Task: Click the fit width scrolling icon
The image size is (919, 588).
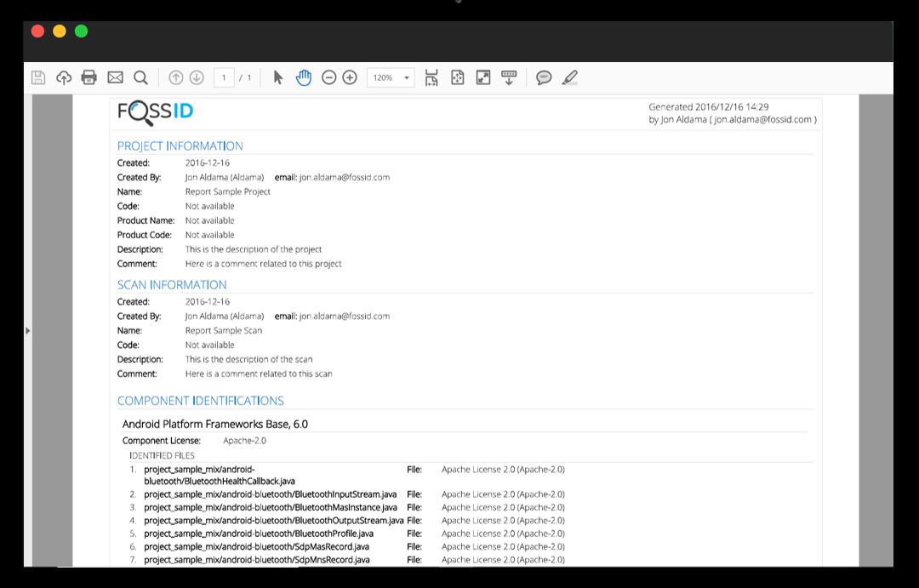Action: point(431,77)
